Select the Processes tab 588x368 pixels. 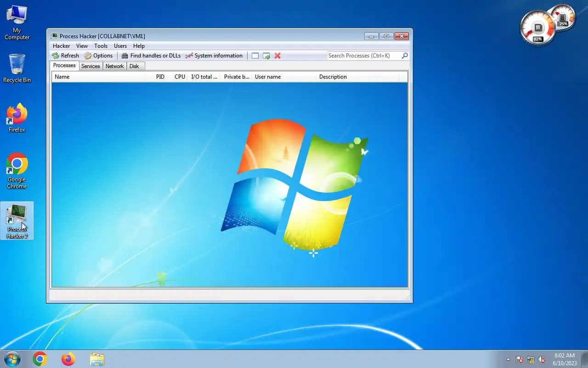click(64, 65)
